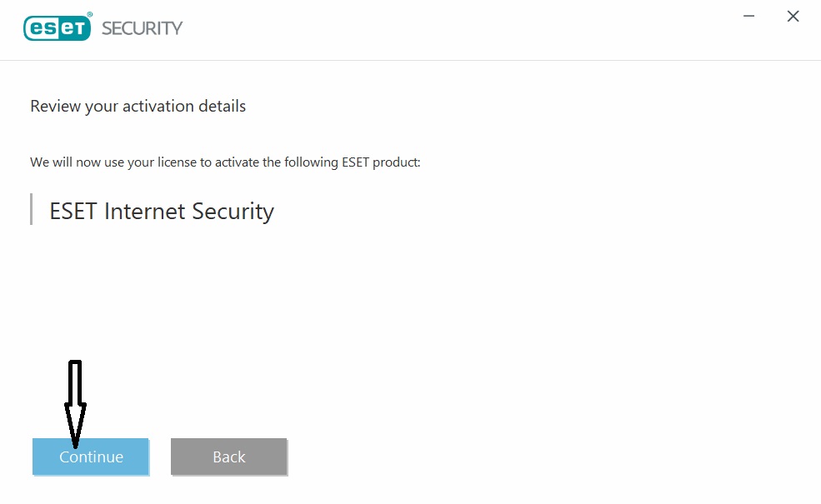Screen dimensions: 821x504
Task: Close the ESET activation dialog
Action: tap(793, 17)
